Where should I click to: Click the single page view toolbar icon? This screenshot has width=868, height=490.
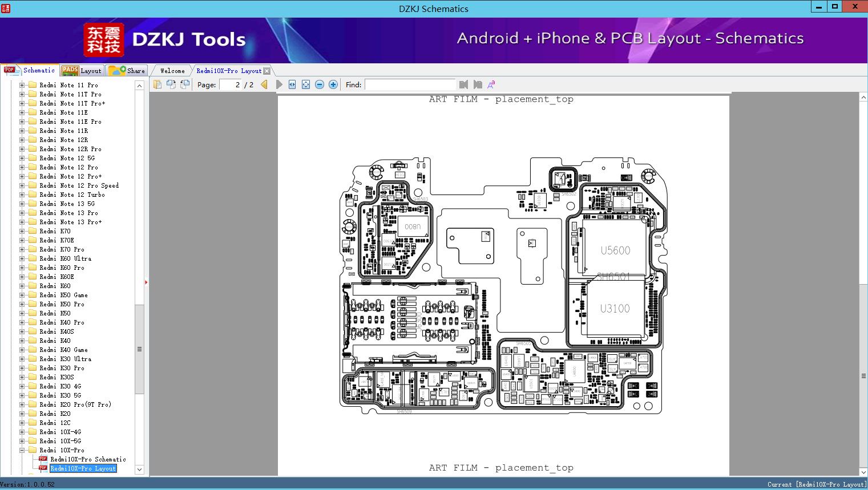tap(158, 84)
